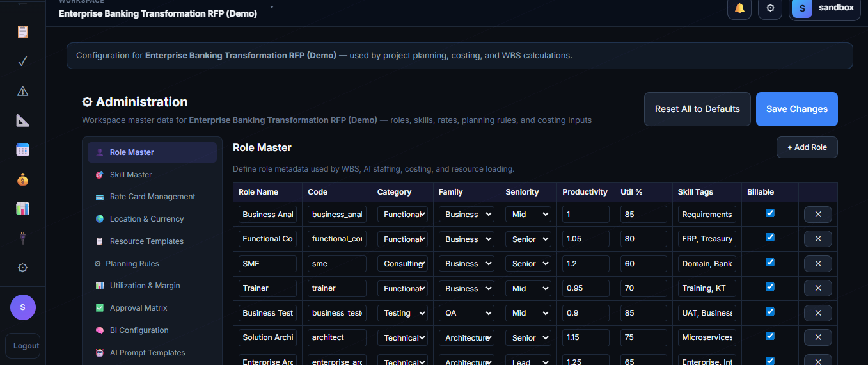Open Seniority dropdown for SME row
868x365 pixels.
tap(528, 264)
